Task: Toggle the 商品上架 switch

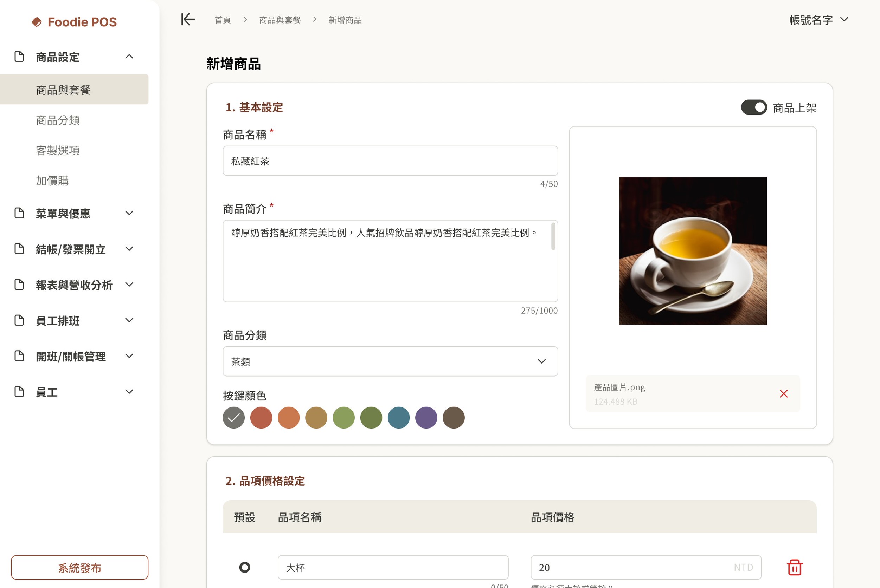Action: tap(753, 107)
